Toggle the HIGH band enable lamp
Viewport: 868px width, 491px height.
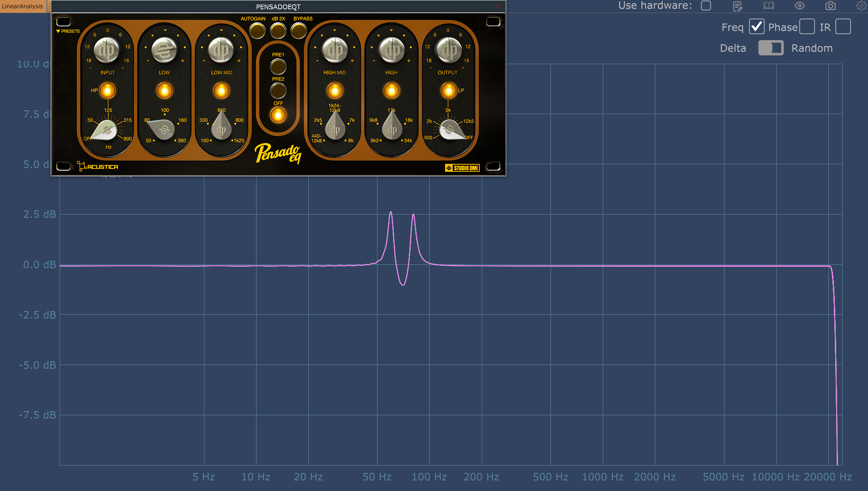click(x=391, y=90)
